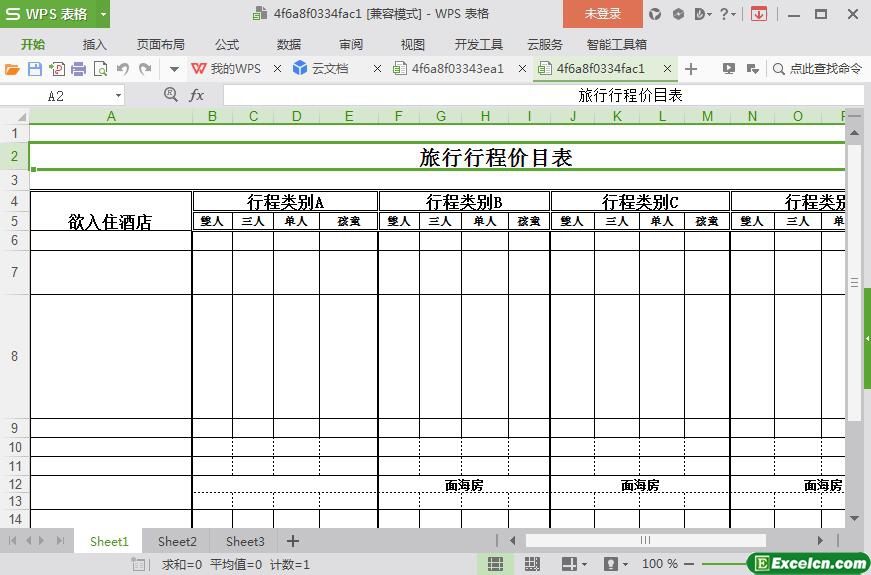Close the 4f6a8f0334fac1 tab
871x575 pixels.
pos(668,69)
